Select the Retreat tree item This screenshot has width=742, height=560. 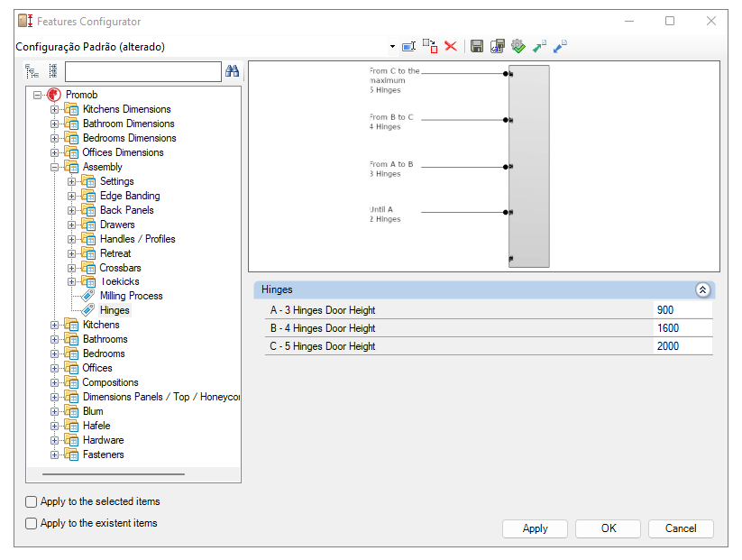115,253
